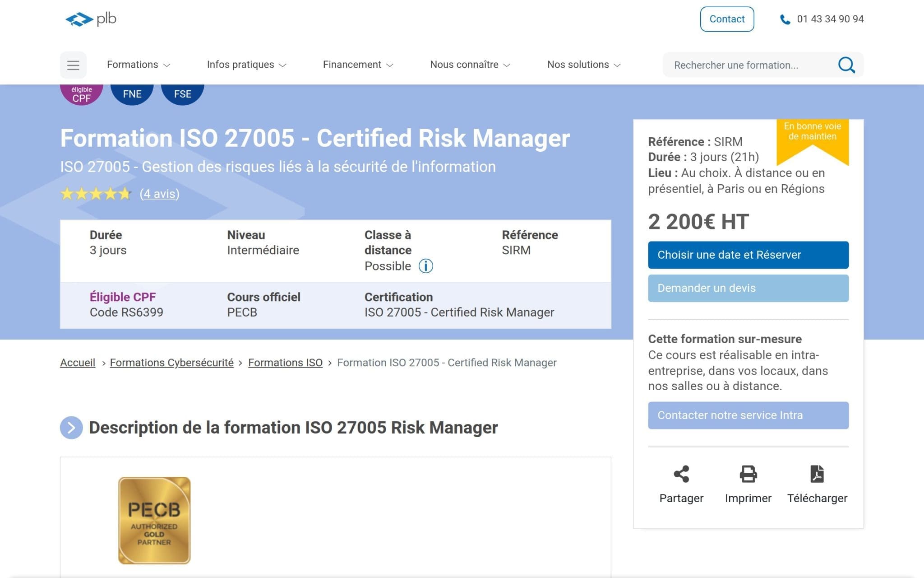Click the Cours officiel PECB value

click(x=242, y=312)
